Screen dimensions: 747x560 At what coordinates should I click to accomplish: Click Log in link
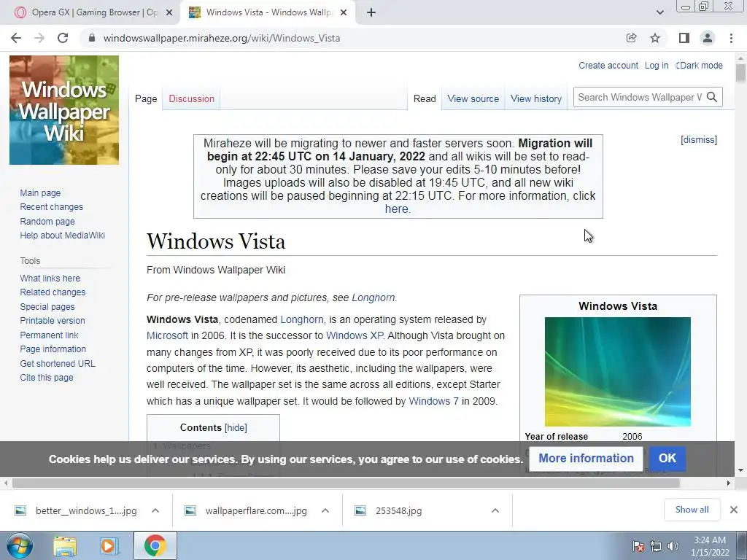(x=657, y=66)
